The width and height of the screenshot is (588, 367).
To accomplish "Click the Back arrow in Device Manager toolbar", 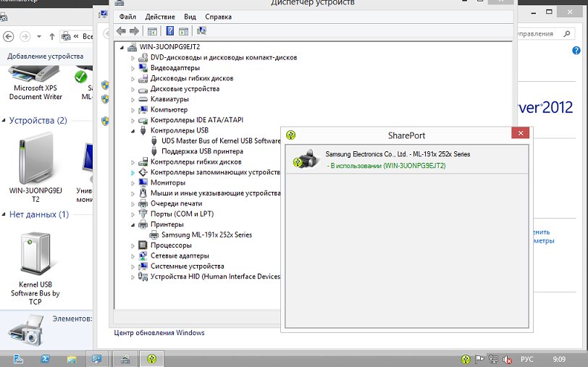I will pos(121,31).
